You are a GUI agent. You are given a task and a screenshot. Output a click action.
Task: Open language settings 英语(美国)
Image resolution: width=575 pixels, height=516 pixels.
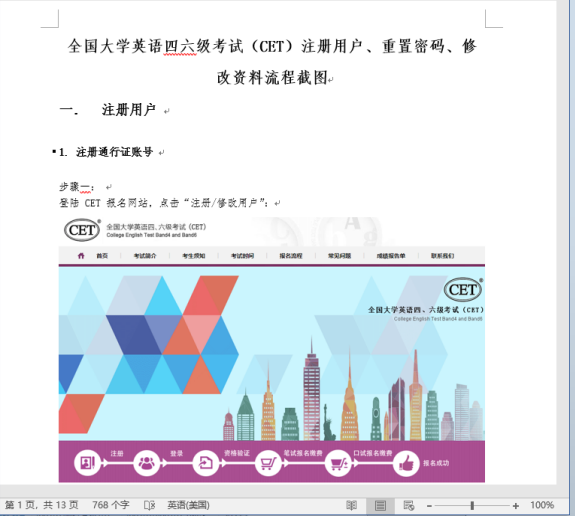188,505
